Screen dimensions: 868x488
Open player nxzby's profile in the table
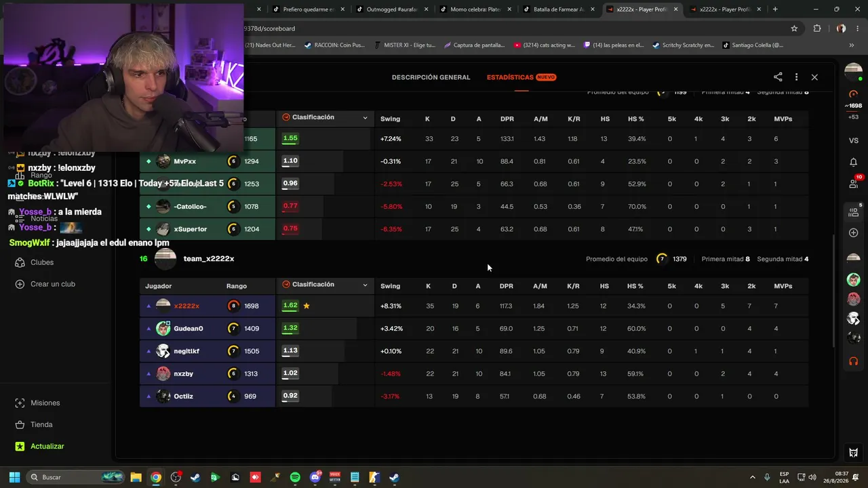(x=184, y=373)
